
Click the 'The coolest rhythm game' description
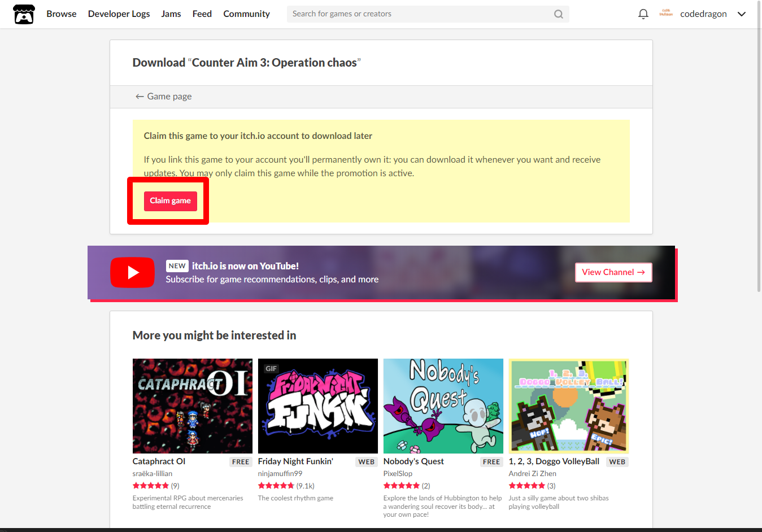point(295,498)
